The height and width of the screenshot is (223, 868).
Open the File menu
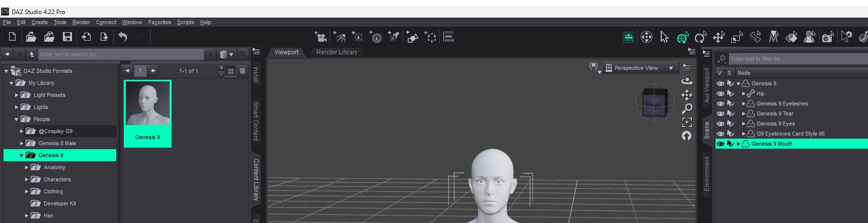click(x=7, y=22)
